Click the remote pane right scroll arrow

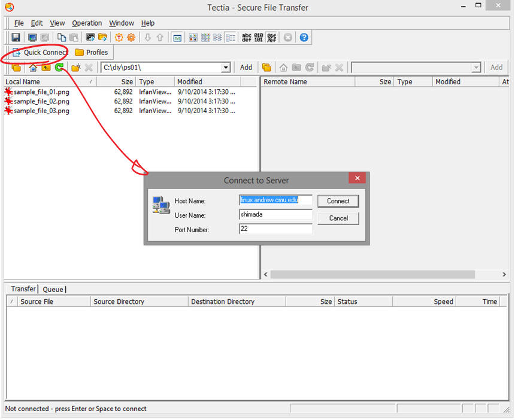click(504, 274)
